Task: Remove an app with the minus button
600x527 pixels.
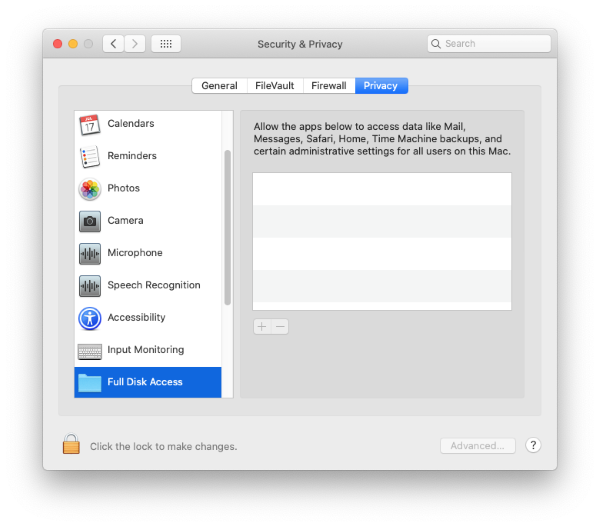Action: click(x=280, y=326)
